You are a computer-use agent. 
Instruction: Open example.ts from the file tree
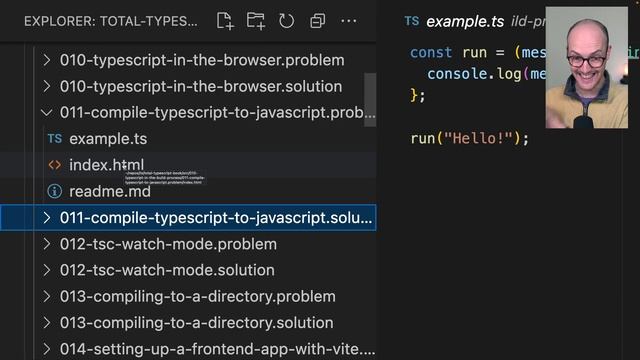[108, 139]
